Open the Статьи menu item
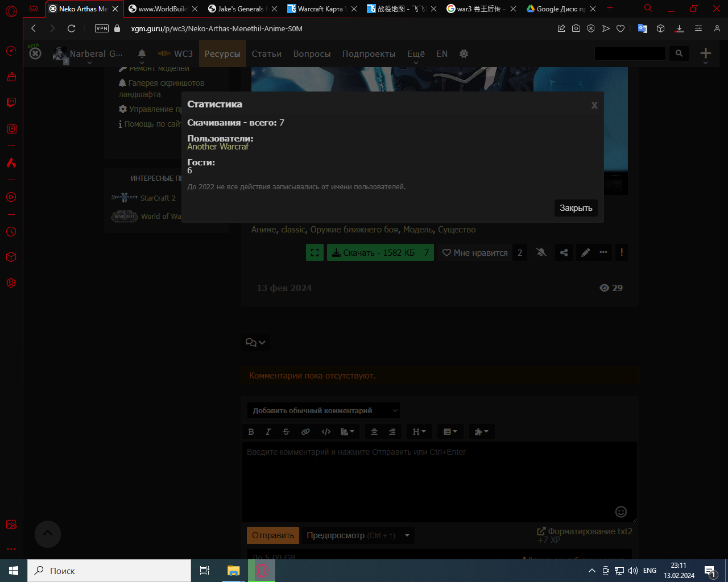 coord(267,53)
